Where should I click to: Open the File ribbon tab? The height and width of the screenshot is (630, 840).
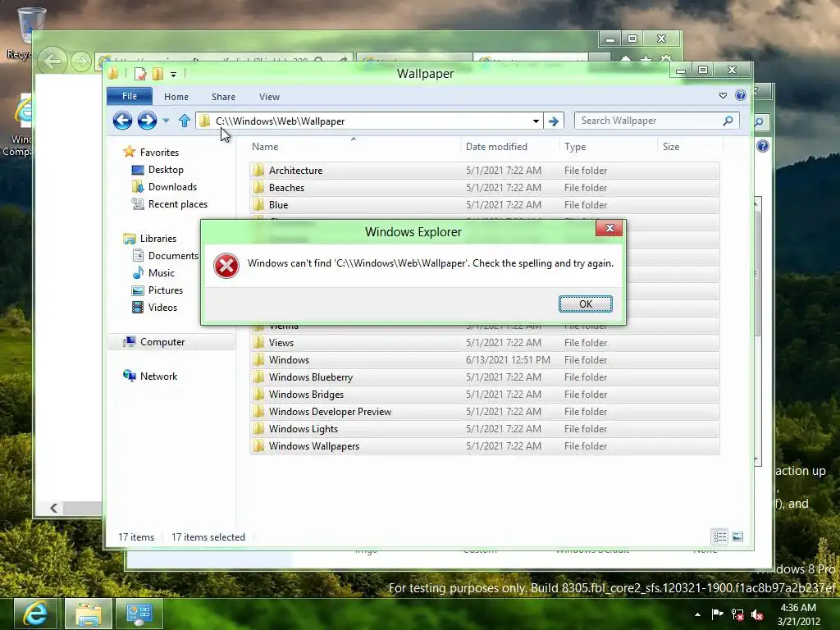coord(130,97)
